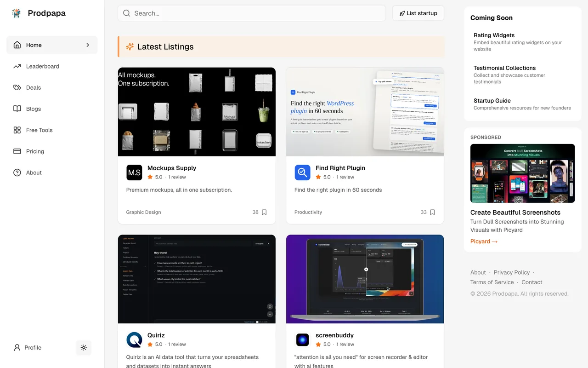Open the Privacy Policy footer link
This screenshot has width=588, height=368.
512,272
